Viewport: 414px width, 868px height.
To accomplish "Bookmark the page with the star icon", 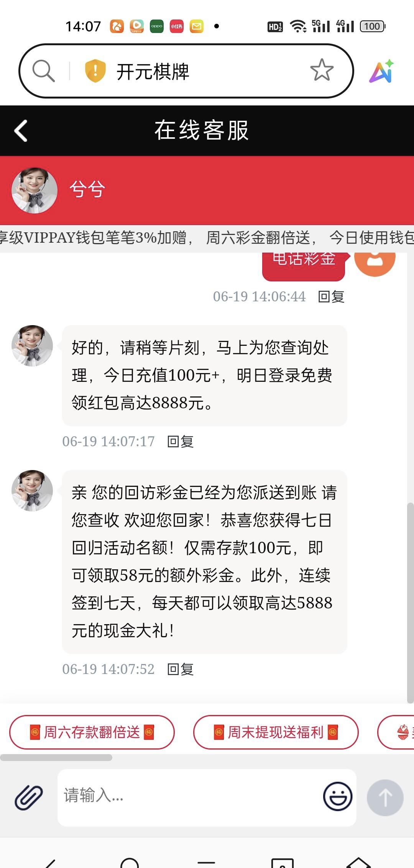I will (x=322, y=70).
